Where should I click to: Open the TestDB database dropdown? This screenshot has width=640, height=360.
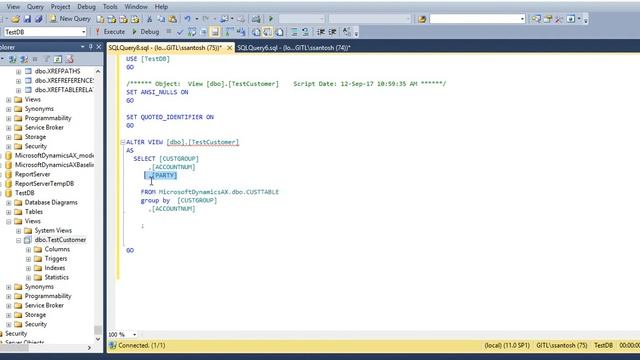(83, 32)
